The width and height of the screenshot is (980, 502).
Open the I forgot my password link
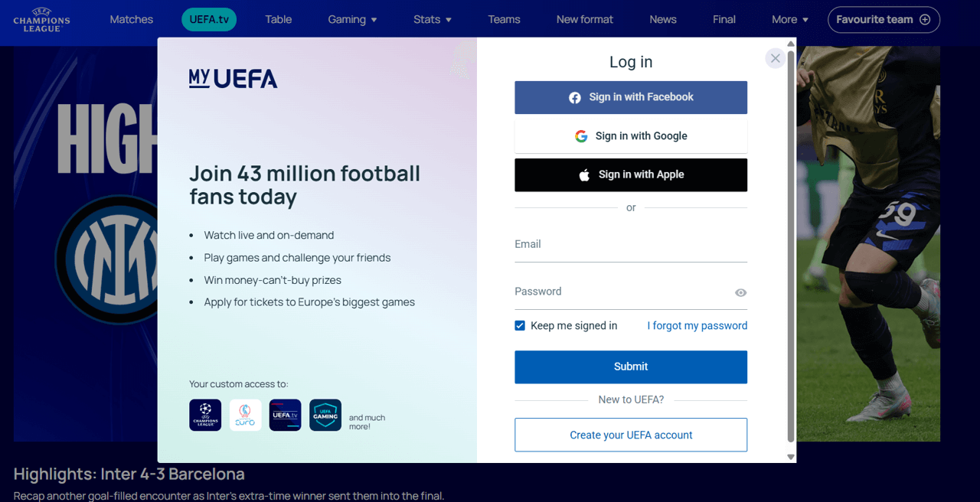697,325
